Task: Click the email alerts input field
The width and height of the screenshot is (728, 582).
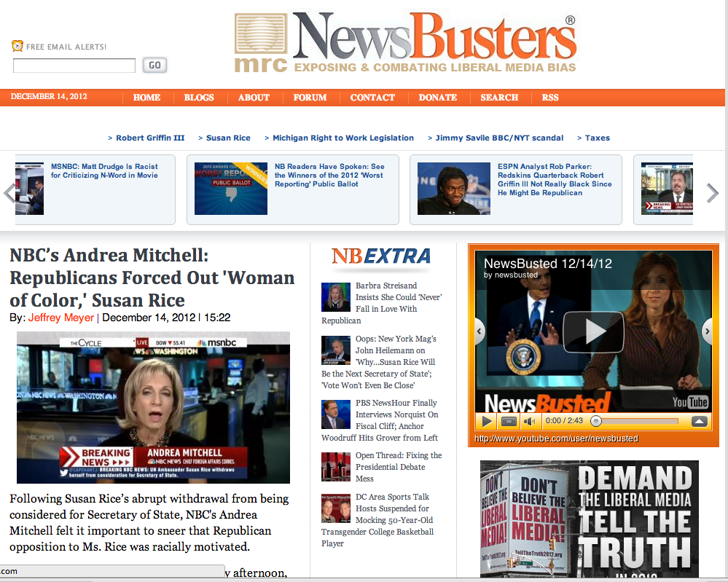Action: click(x=74, y=66)
